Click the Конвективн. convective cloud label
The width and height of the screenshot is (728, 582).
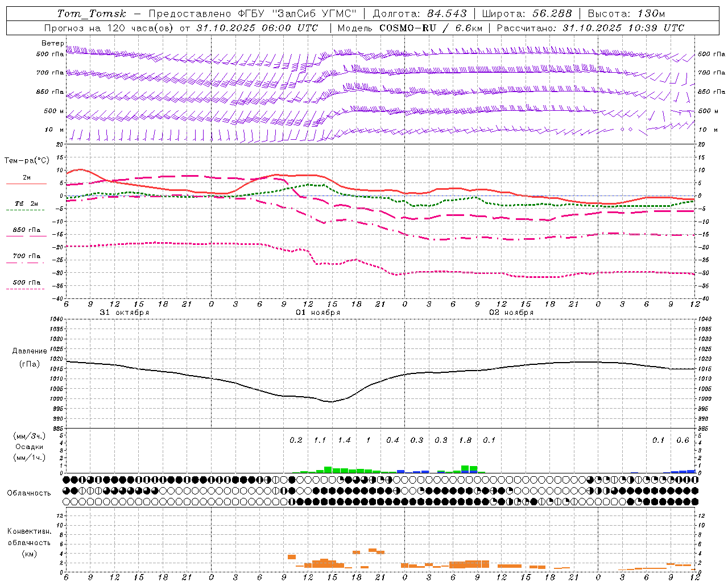(x=29, y=531)
